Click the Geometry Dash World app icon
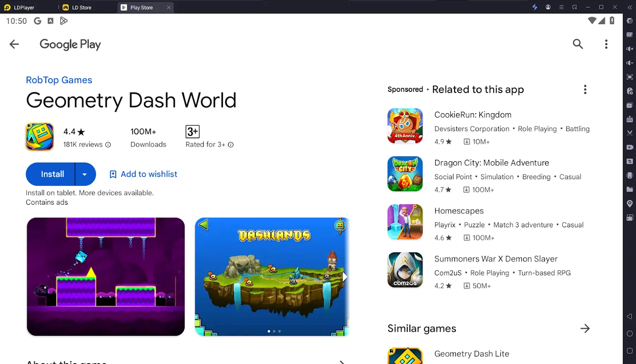636x364 pixels. click(40, 137)
